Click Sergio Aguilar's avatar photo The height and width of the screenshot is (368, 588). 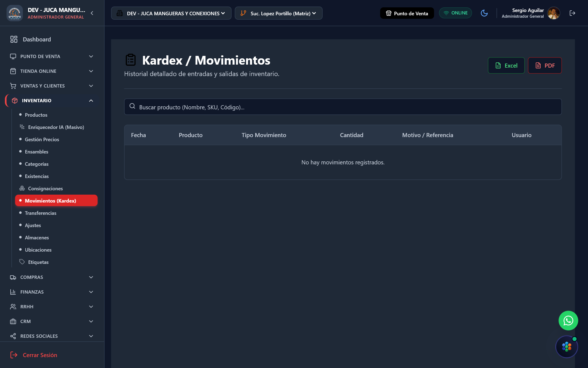(554, 13)
